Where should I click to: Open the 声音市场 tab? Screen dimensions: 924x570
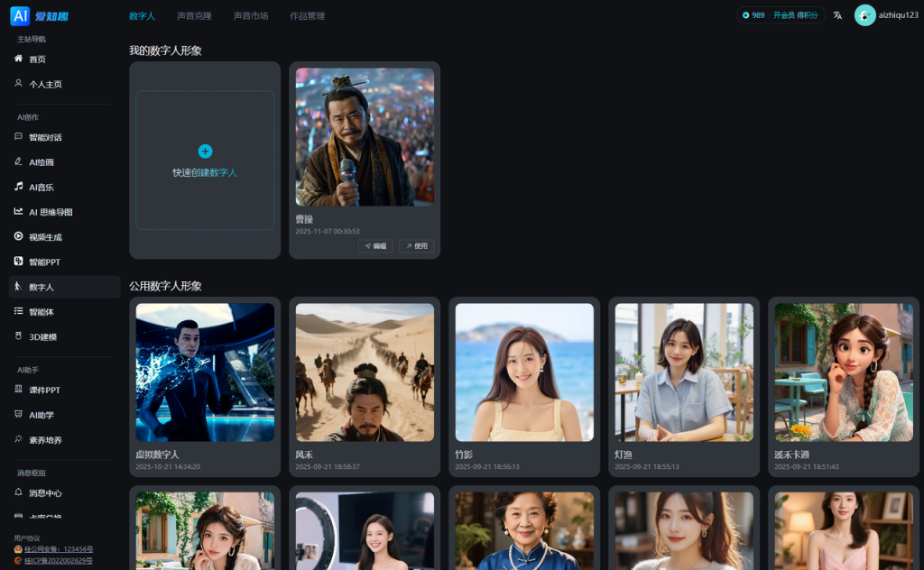[x=251, y=16]
